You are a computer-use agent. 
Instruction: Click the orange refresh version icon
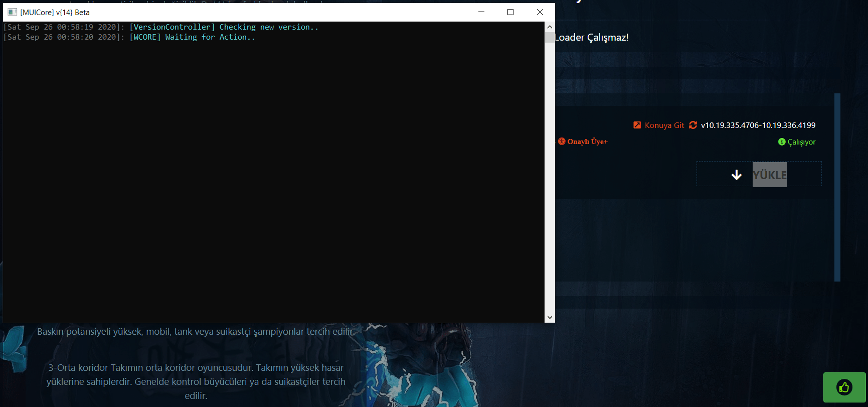coord(693,125)
